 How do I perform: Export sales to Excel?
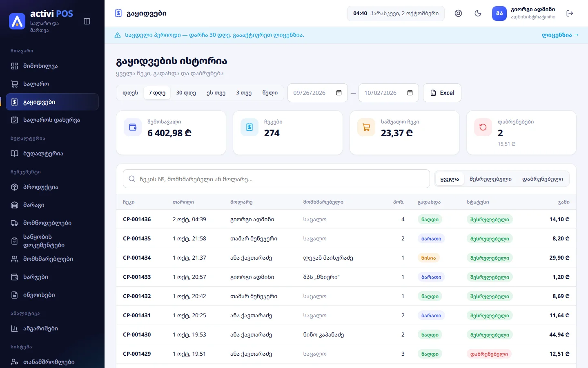[442, 93]
